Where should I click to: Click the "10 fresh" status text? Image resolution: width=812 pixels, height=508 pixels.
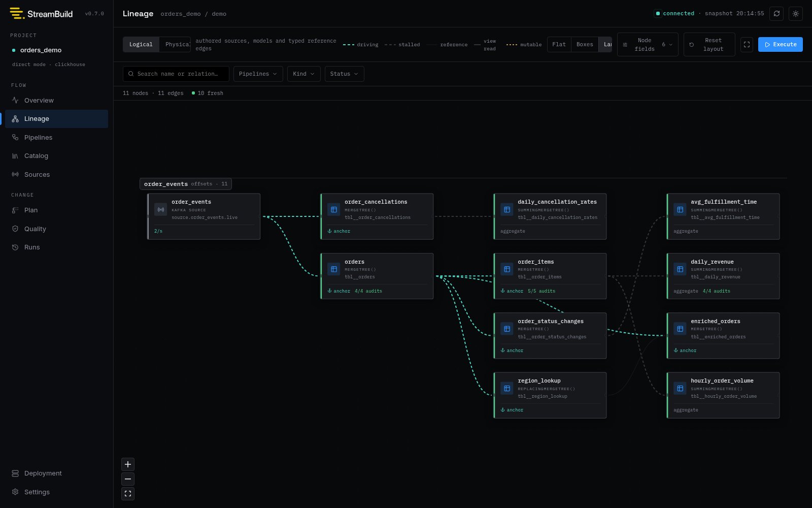click(x=210, y=93)
